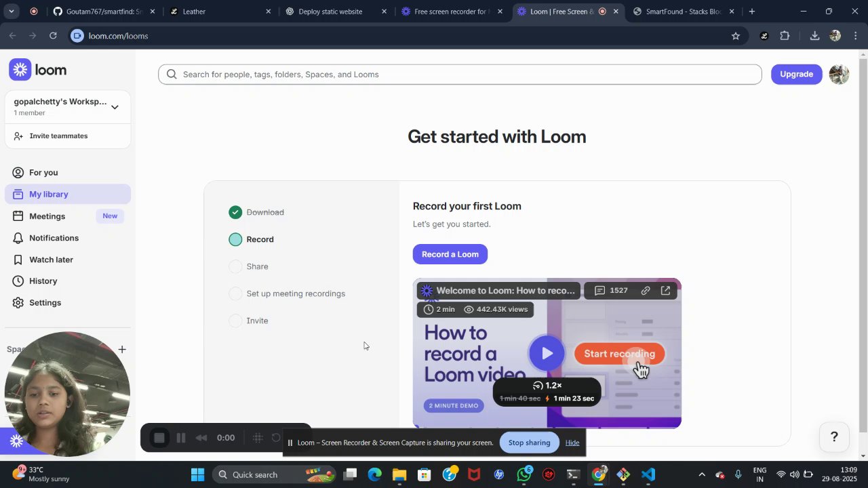Open Microsoft Edge from taskbar
Screen dimensions: 868x488
375,474
